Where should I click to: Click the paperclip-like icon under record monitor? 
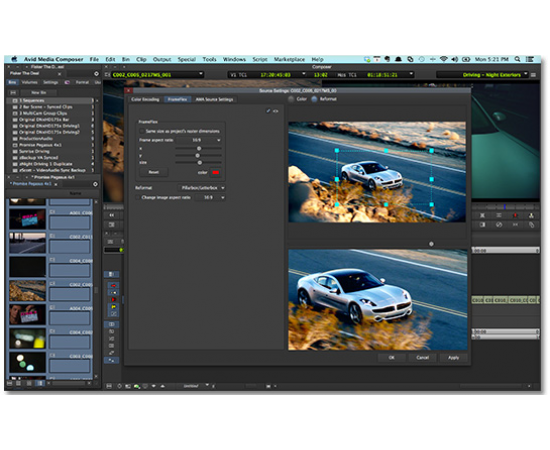(531, 225)
